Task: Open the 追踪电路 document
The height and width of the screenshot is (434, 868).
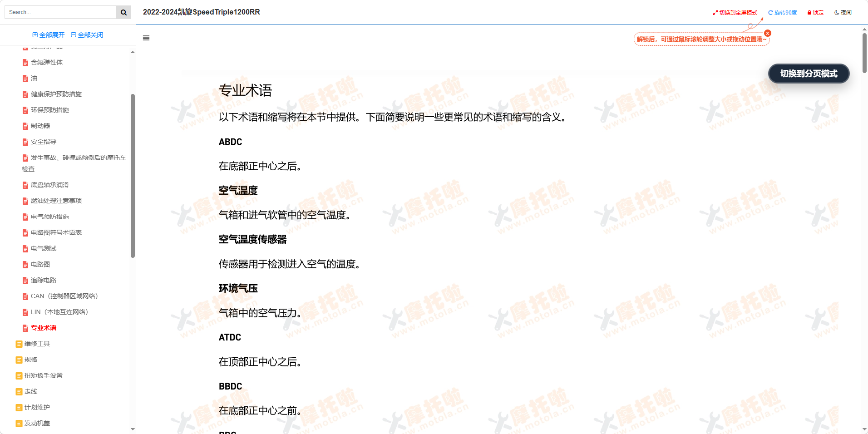Action: tap(44, 280)
